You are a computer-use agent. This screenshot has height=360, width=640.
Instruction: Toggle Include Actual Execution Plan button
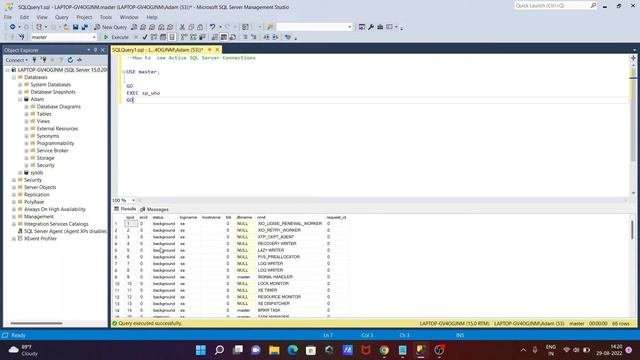click(184, 37)
